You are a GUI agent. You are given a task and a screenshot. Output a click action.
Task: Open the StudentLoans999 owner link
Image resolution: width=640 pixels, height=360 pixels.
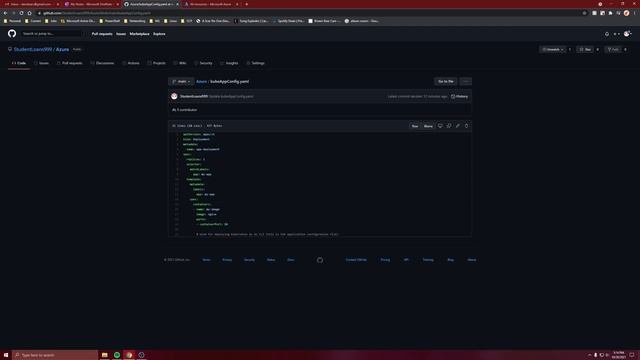[33, 49]
